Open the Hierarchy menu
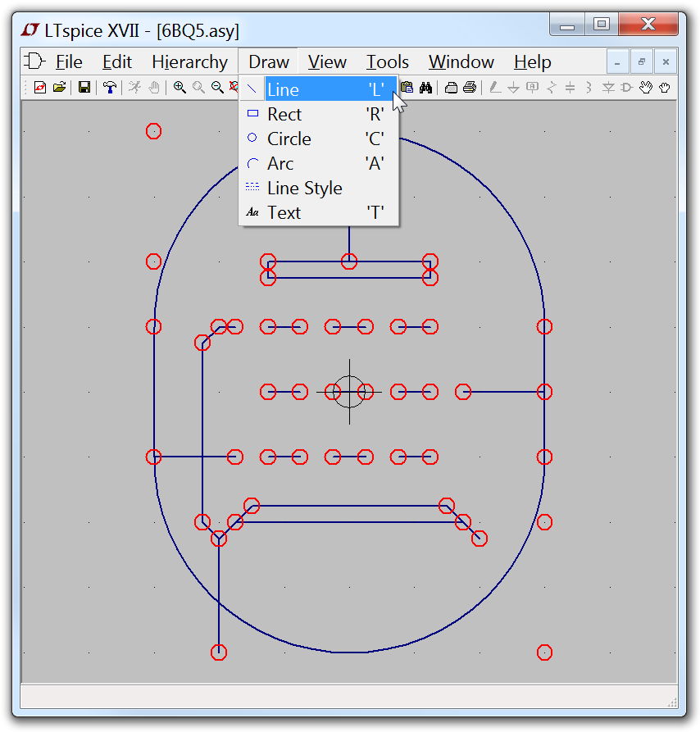The image size is (700, 732). click(x=189, y=61)
